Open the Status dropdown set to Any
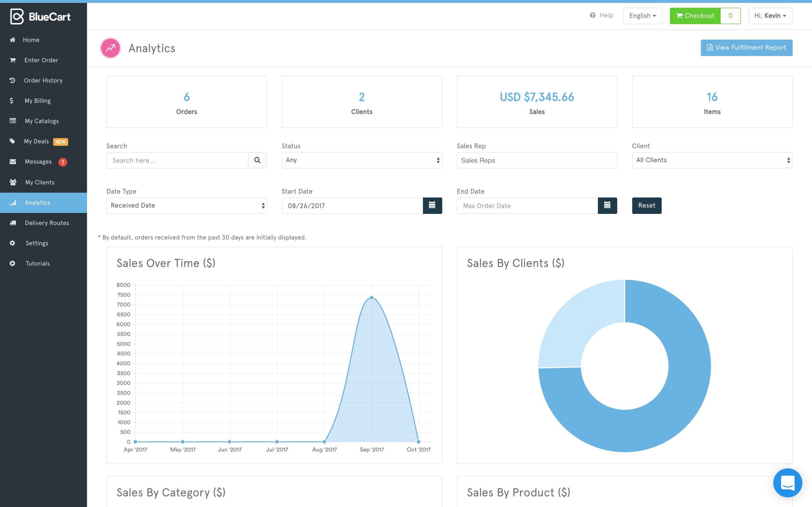The width and height of the screenshot is (812, 507). 362,160
